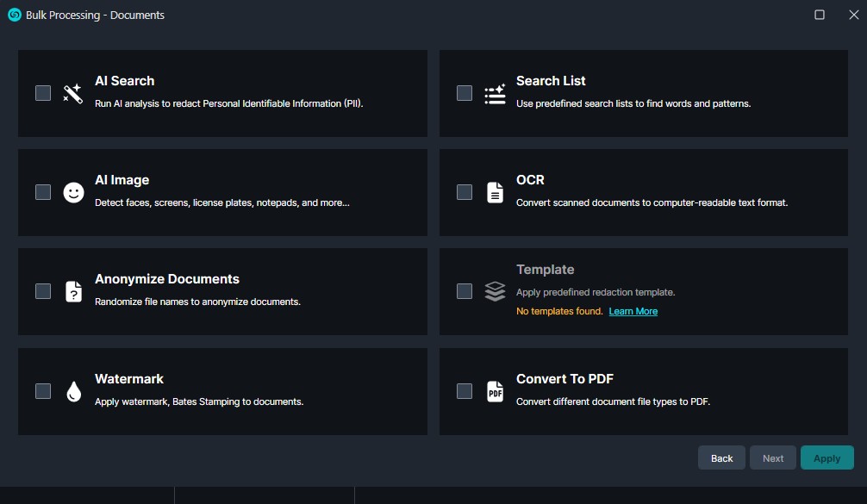The height and width of the screenshot is (504, 867).
Task: Enable the OCR checkbox
Action: (x=465, y=192)
